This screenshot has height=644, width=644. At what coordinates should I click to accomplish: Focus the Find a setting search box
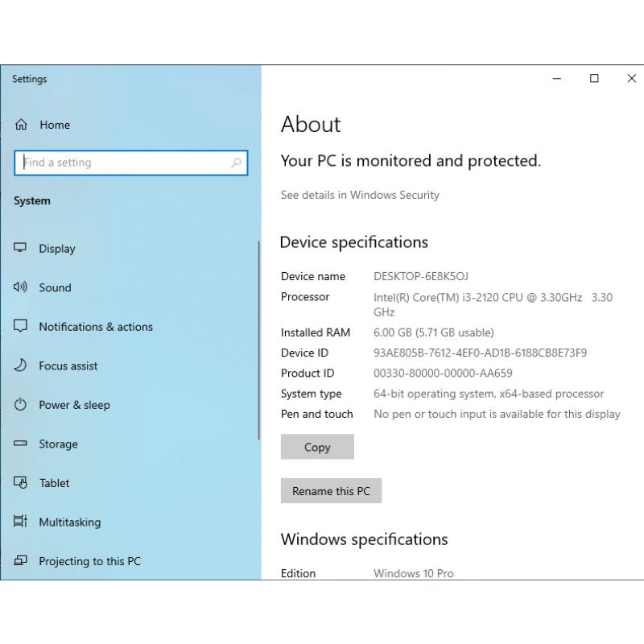(125, 163)
